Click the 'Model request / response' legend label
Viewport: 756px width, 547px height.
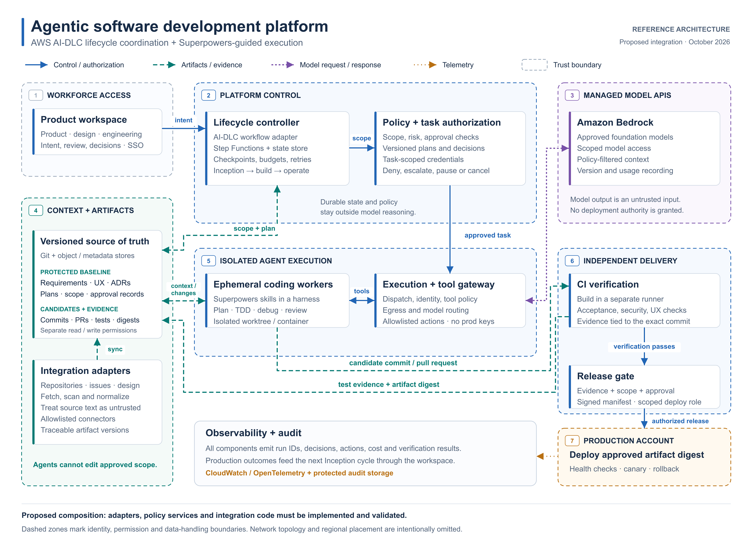tap(340, 65)
